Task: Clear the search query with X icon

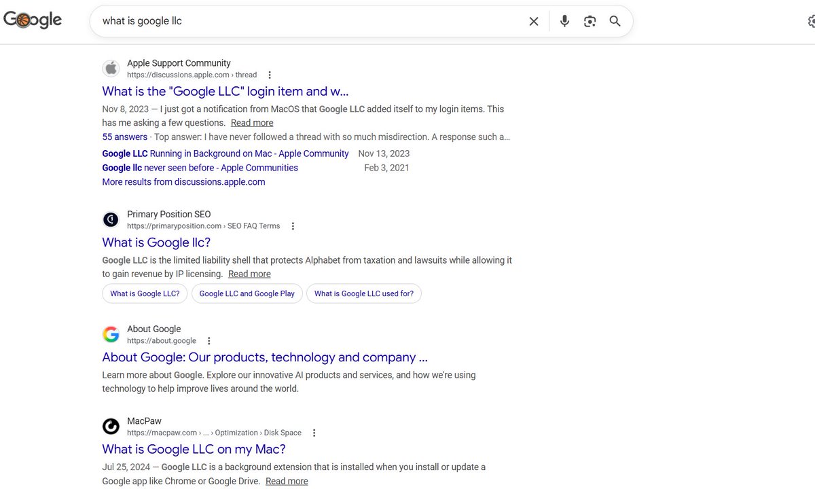Action: tap(534, 21)
